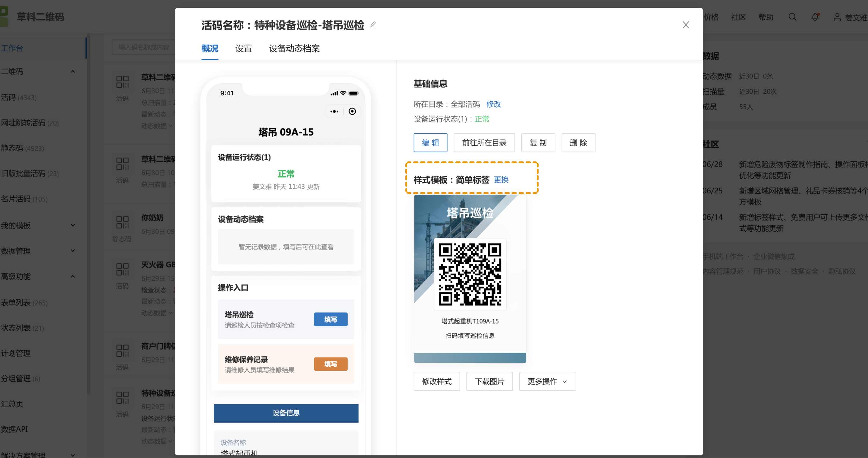Open 静态码 (4923) in the sidebar
Image resolution: width=868 pixels, height=458 pixels.
pyautogui.click(x=22, y=148)
